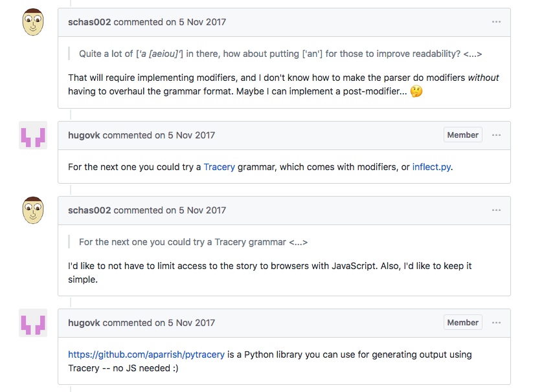This screenshot has height=392, width=544.
Task: Click the date on the modifiers comment
Action: (x=202, y=22)
